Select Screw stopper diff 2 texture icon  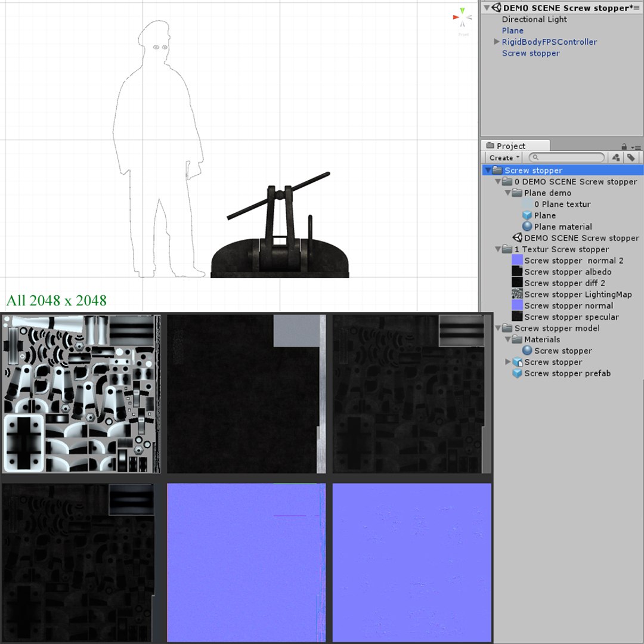pos(517,283)
